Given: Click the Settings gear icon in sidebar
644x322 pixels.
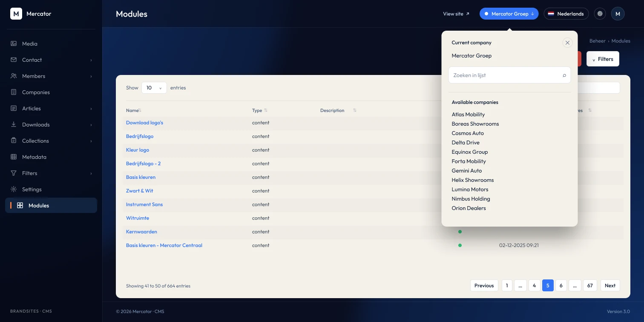Looking at the screenshot, I should [x=14, y=189].
